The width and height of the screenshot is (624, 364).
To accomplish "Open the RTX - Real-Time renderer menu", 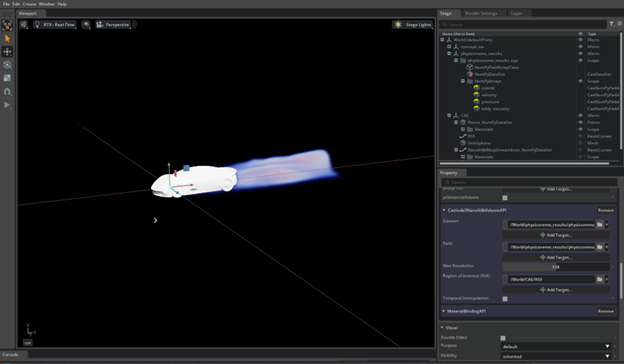I will pyautogui.click(x=55, y=25).
